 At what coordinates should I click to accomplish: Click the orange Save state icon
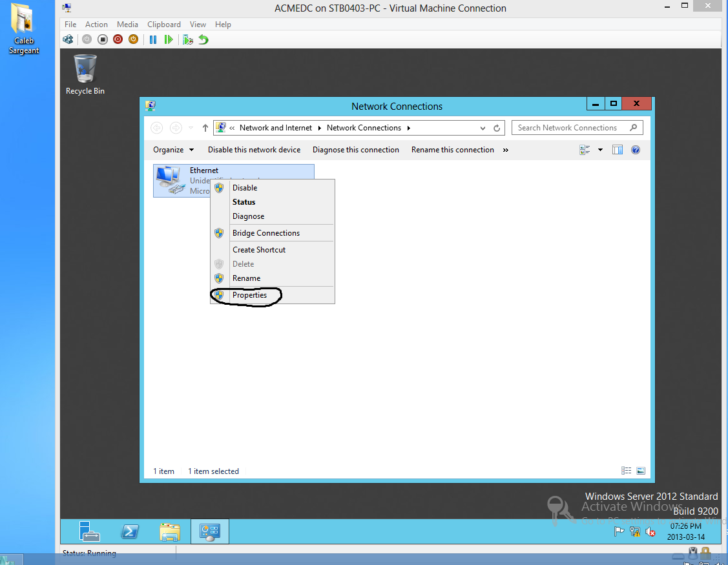133,39
